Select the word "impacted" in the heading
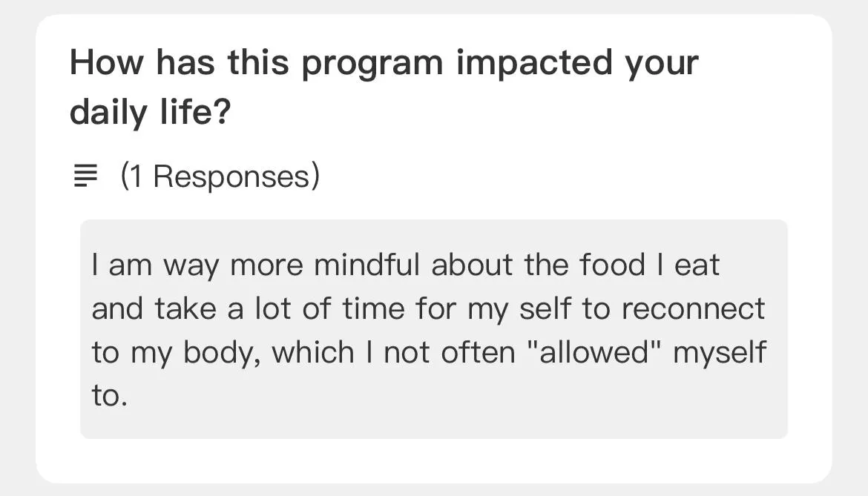The width and height of the screenshot is (868, 496). 534,62
